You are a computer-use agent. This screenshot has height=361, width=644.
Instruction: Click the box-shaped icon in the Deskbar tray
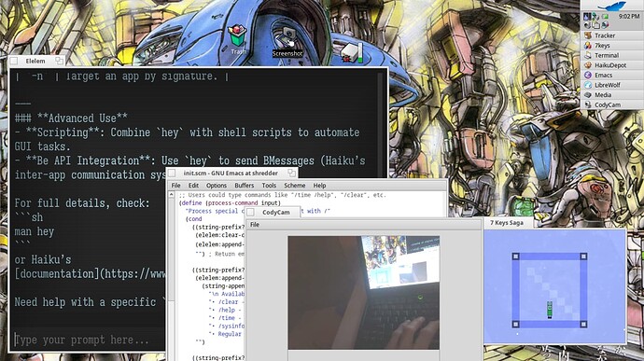[596, 25]
